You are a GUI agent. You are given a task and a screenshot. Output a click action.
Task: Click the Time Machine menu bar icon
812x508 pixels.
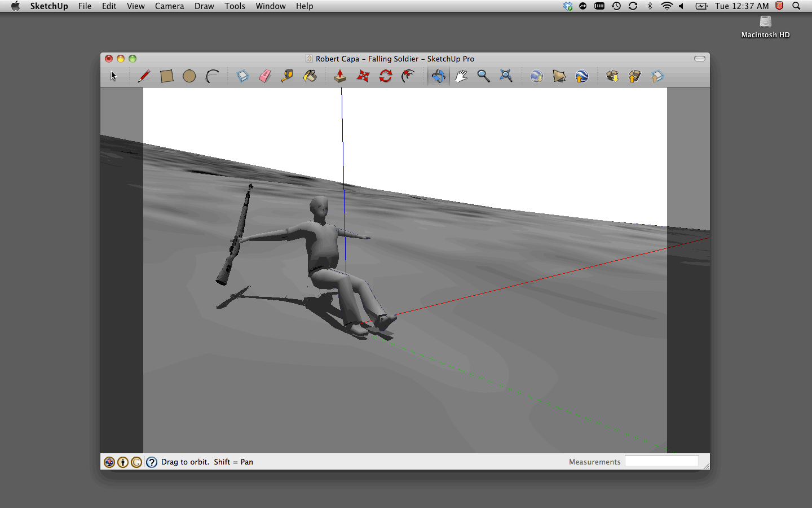616,6
